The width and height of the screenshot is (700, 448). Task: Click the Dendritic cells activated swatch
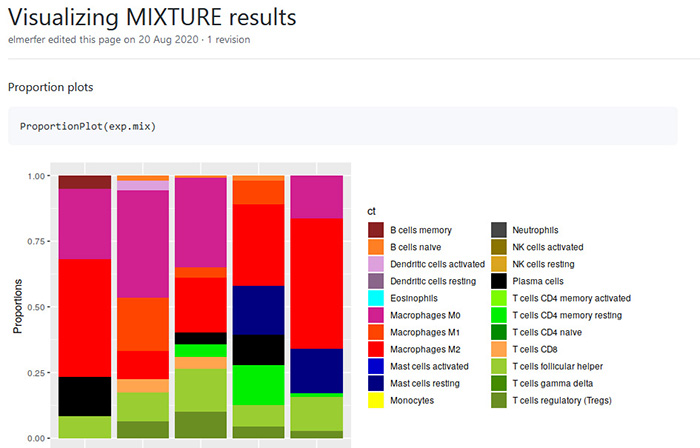[375, 264]
